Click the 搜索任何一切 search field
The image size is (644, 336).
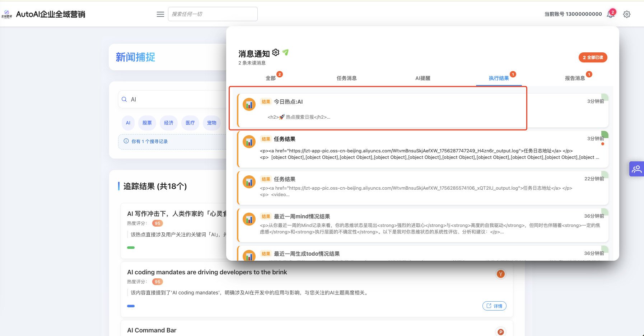point(213,14)
